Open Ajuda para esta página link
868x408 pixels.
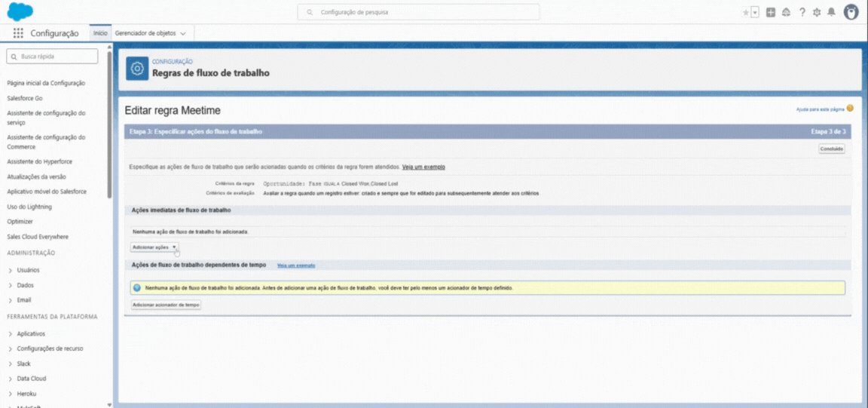pos(820,109)
